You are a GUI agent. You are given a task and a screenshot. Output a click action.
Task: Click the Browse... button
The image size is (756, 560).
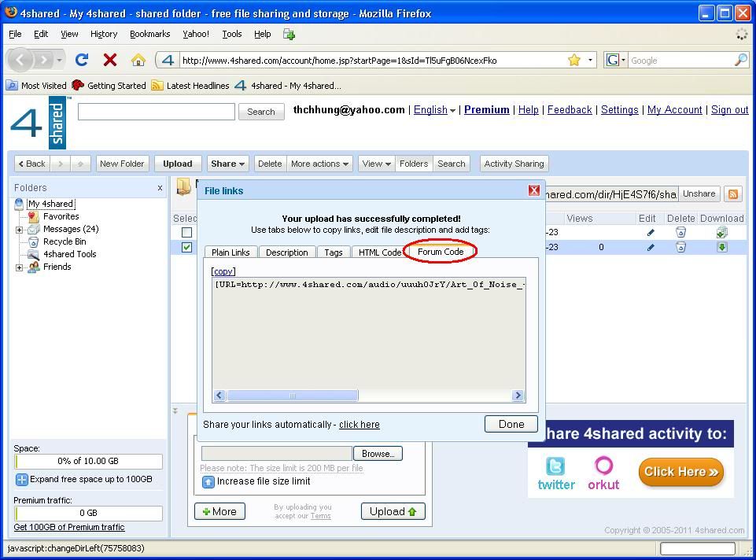tap(378, 454)
